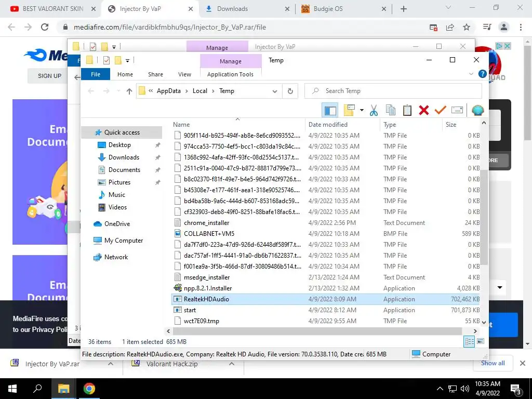The image size is (532, 399).
Task: Select the chrome_installer text document
Action: click(206, 223)
